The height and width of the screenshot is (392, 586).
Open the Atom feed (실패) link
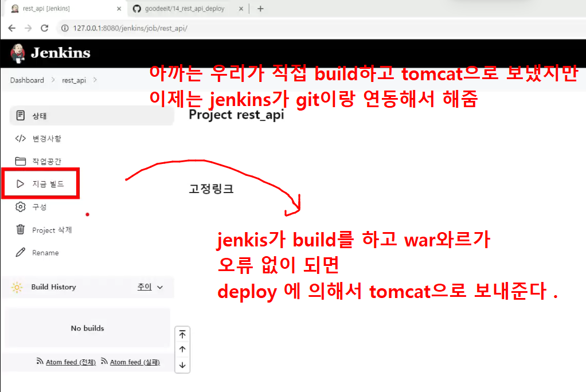pyautogui.click(x=135, y=362)
